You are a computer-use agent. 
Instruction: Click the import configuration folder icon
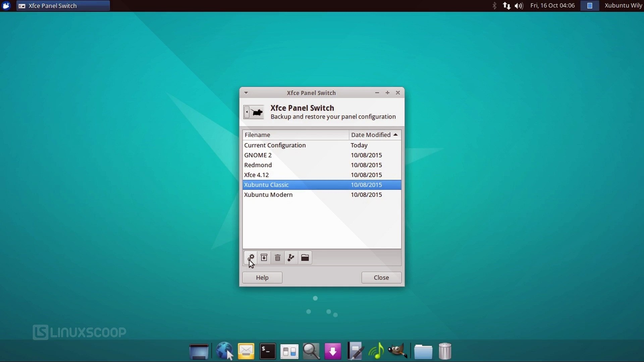pyautogui.click(x=305, y=257)
